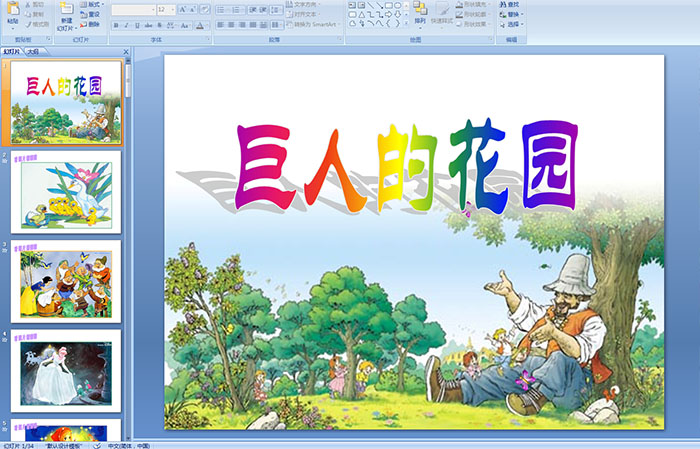Toggle Italic formatting

pyautogui.click(x=126, y=25)
